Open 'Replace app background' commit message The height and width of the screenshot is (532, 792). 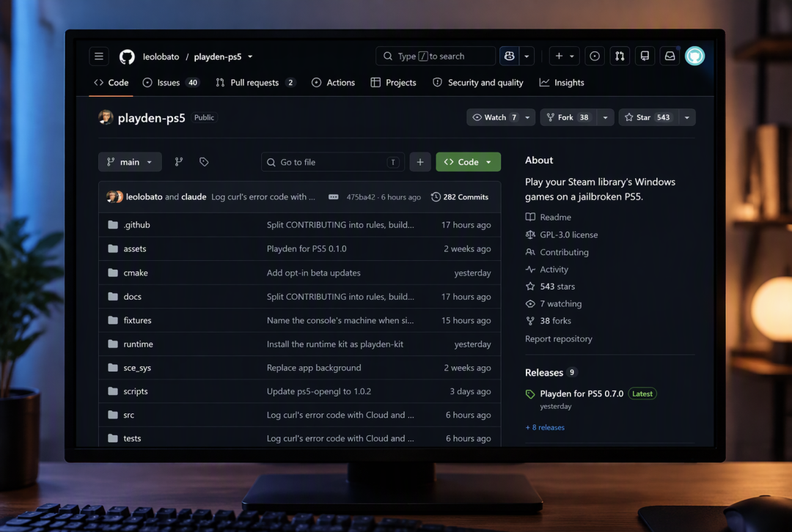314,367
